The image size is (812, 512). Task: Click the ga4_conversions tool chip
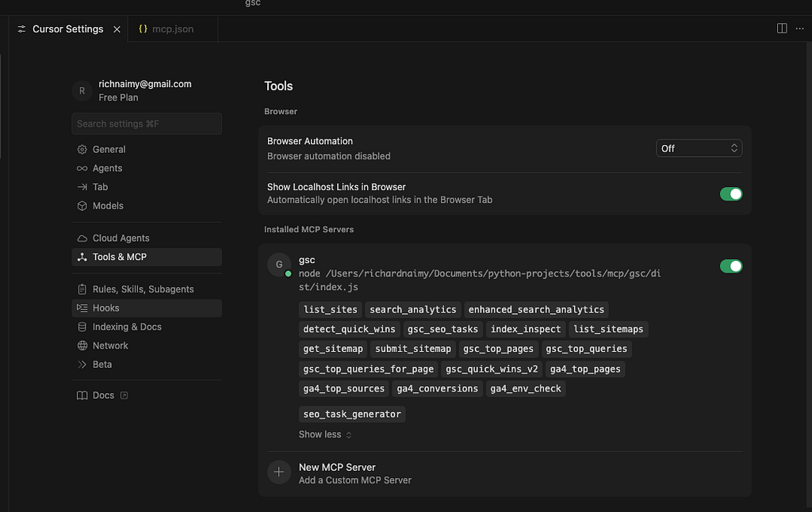[437, 389]
